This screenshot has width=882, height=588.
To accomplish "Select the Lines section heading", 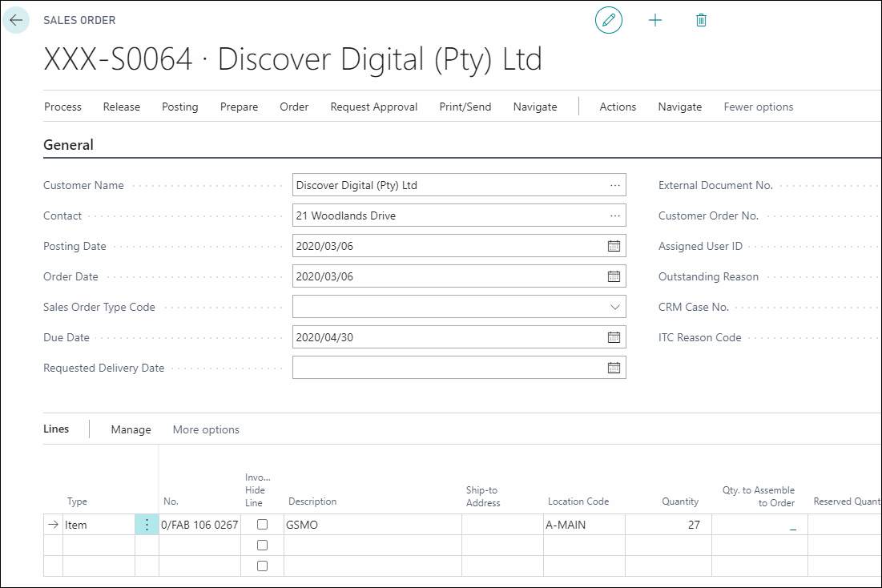I will pyautogui.click(x=56, y=429).
